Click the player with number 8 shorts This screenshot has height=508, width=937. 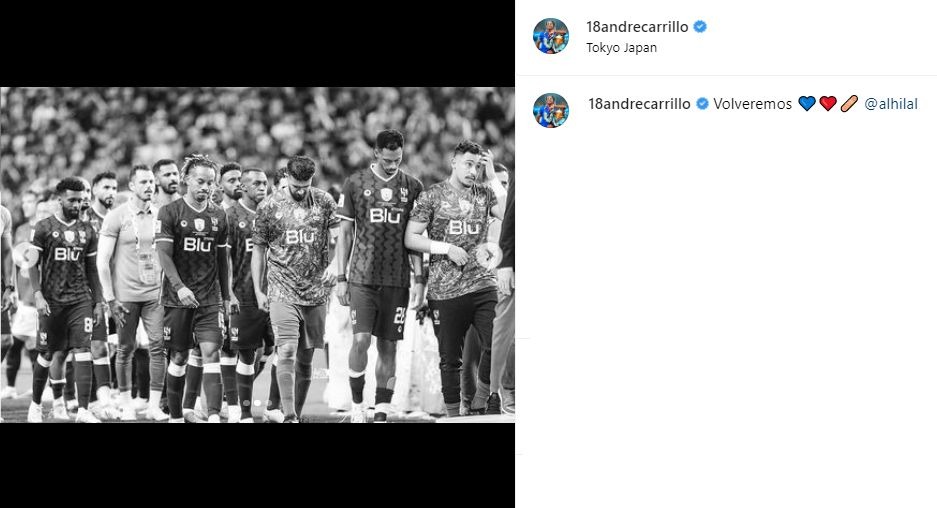66,299
